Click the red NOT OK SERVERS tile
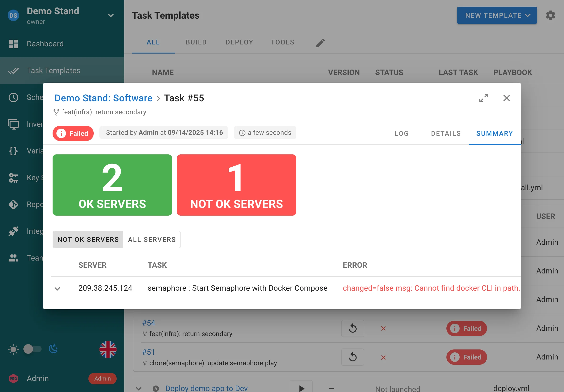This screenshot has width=564, height=392. click(x=236, y=185)
